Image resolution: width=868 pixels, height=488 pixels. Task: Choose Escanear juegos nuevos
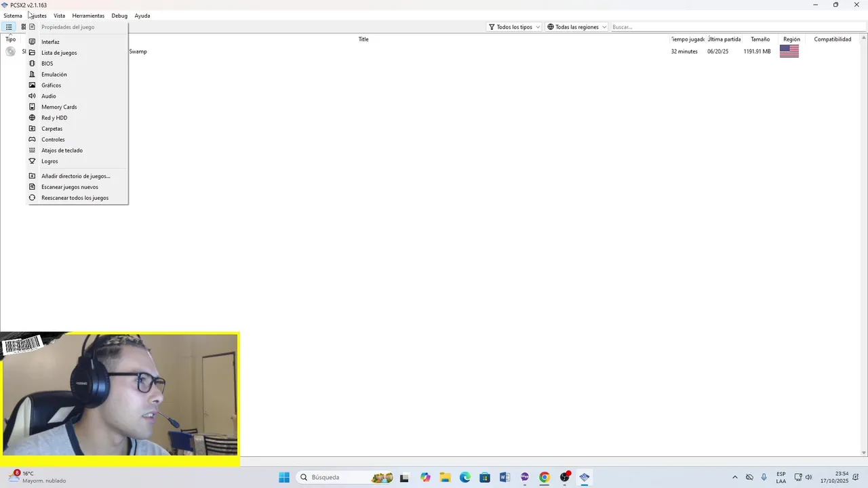tap(77, 187)
